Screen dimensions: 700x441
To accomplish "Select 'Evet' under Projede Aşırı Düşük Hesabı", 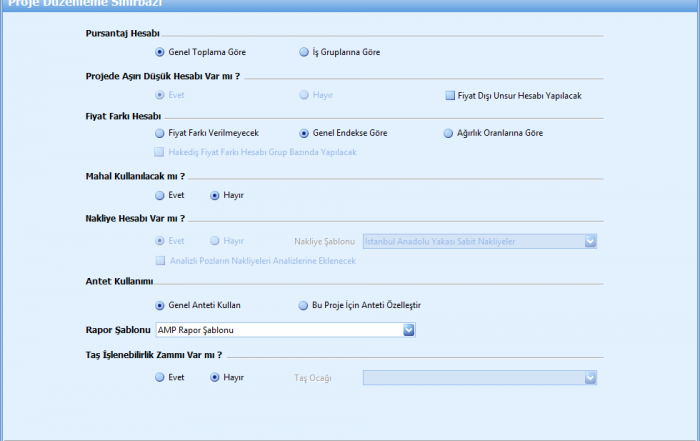I will (x=160, y=96).
